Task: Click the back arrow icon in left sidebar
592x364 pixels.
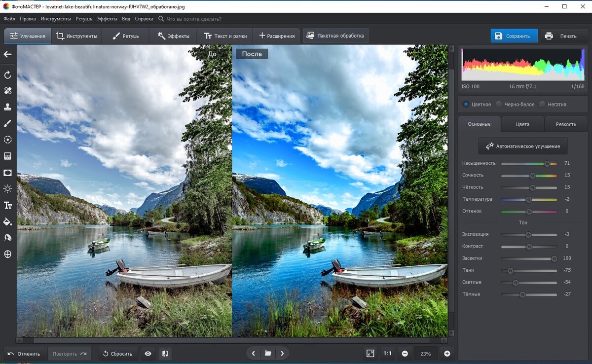Action: tap(7, 54)
